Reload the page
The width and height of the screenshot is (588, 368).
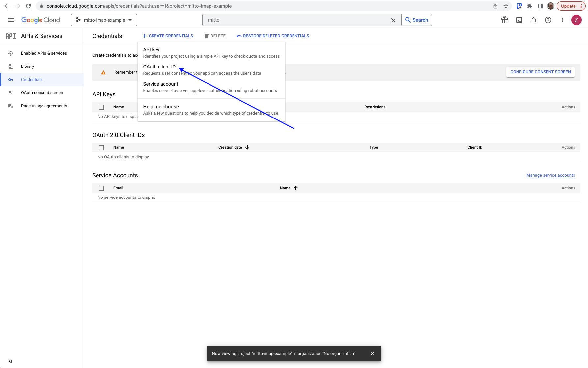[28, 6]
